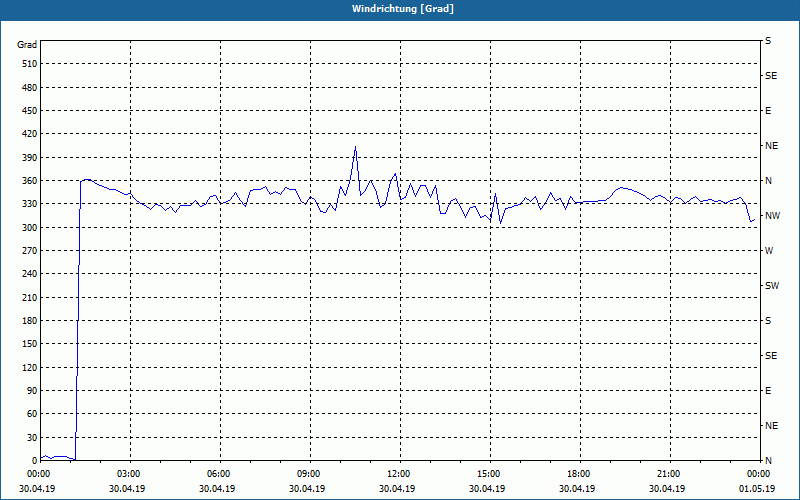Select the 60 value on the degree axis
This screenshot has width=800, height=500.
click(32, 414)
